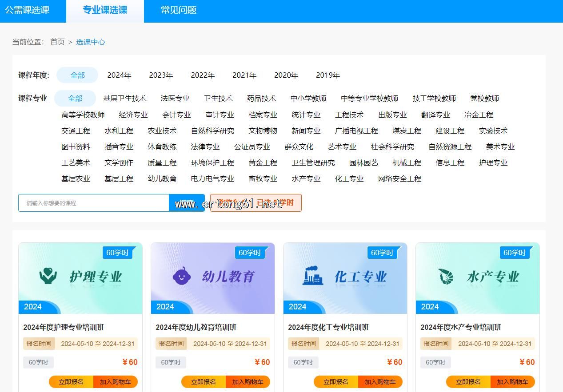Go to 首页 in the breadcrumb
The height and width of the screenshot is (392, 563).
(57, 42)
